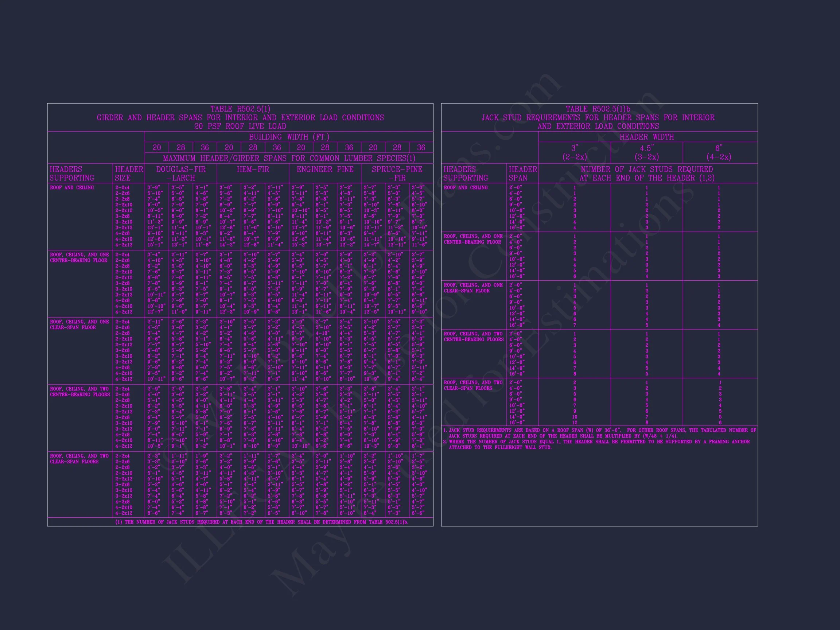The width and height of the screenshot is (840, 630).
Task: Click the ENGINEER PINE column header
Action: point(325,170)
